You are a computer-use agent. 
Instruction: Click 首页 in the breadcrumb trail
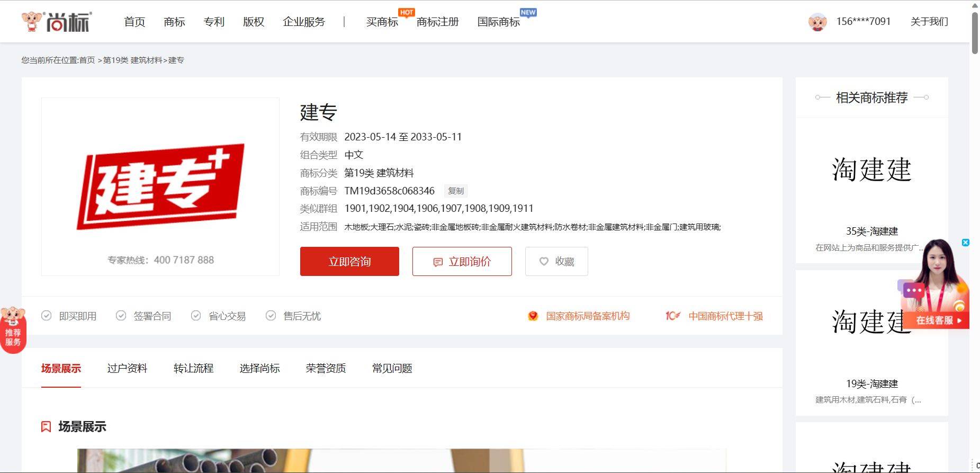click(87, 60)
